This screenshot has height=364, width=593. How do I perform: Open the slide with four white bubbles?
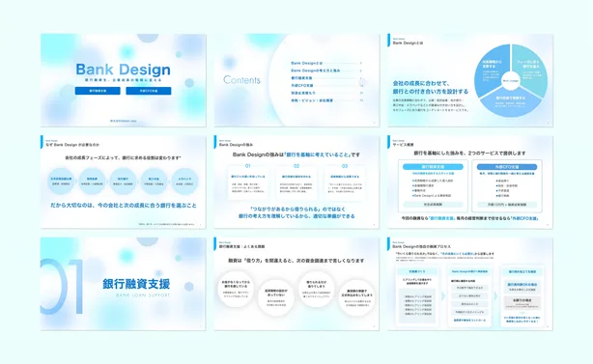pos(296,284)
